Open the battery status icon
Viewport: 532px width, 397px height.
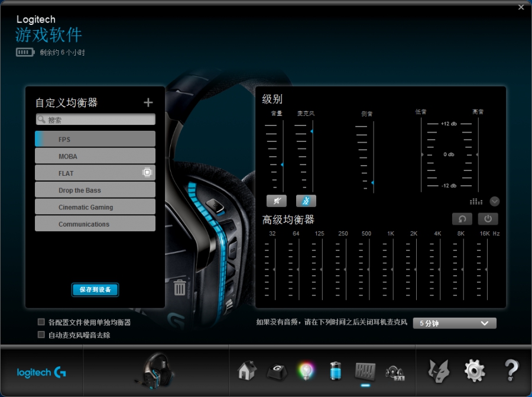tap(334, 371)
